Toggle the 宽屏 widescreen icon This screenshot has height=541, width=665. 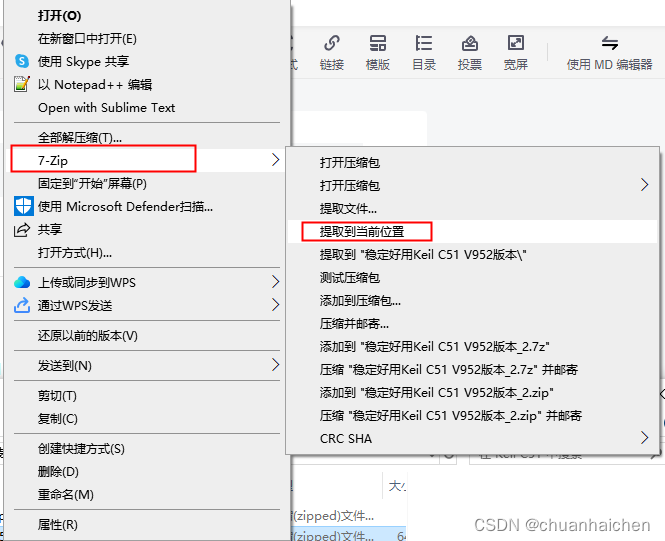516,43
